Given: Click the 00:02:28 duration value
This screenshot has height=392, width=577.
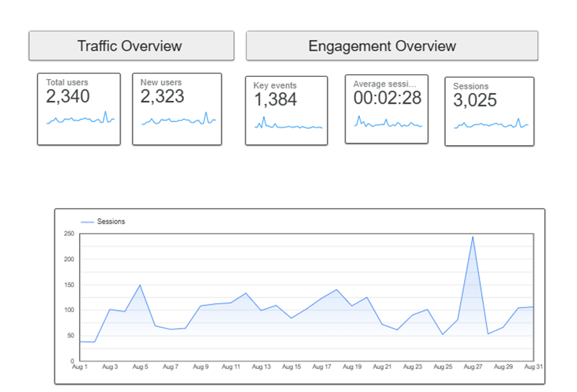Looking at the screenshot, I should (387, 98).
